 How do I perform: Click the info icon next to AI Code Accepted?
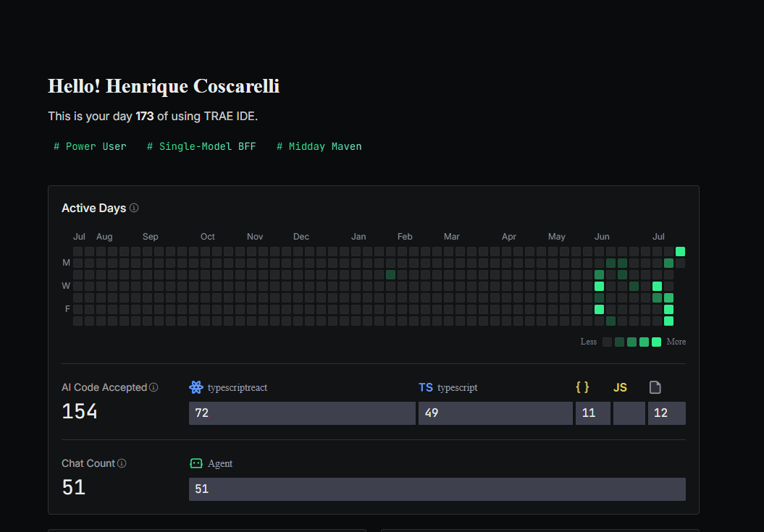pyautogui.click(x=154, y=387)
